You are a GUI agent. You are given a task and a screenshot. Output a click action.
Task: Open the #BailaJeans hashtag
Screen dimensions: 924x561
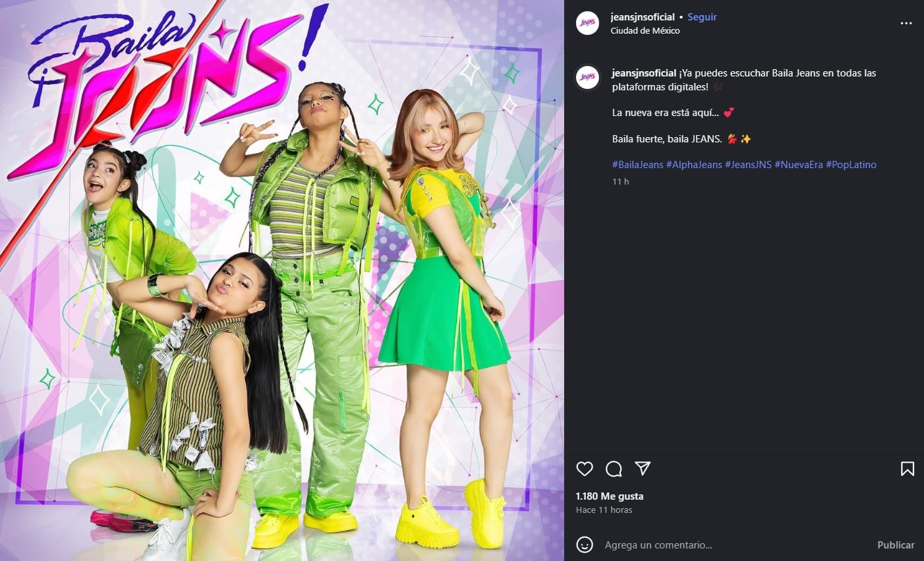[637, 165]
